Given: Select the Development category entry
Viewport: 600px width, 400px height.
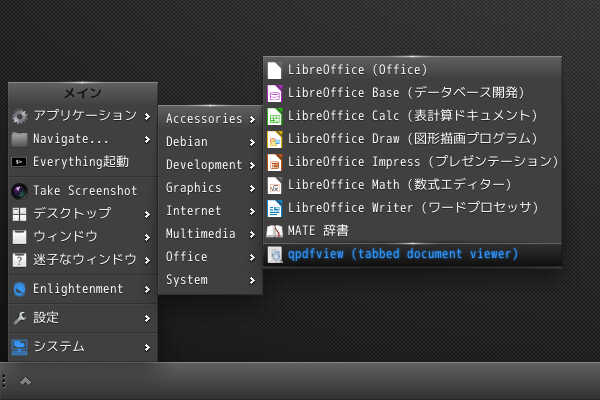Looking at the screenshot, I should pos(210,165).
